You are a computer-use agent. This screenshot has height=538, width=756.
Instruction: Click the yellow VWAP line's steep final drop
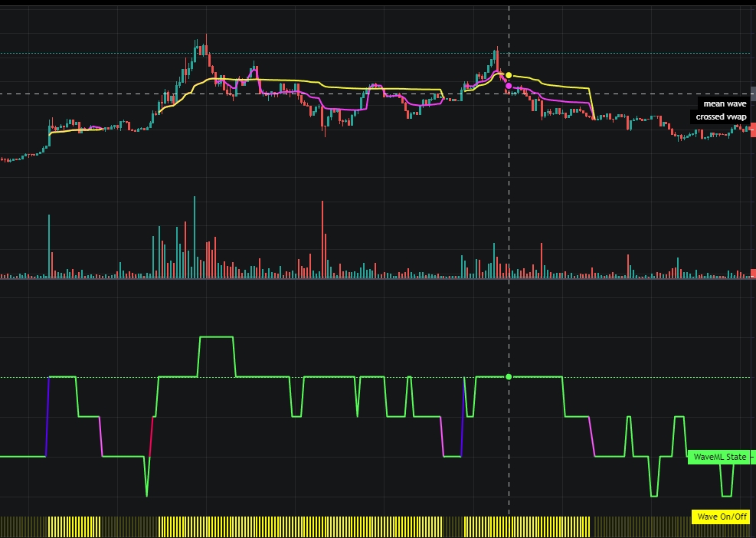pos(592,103)
